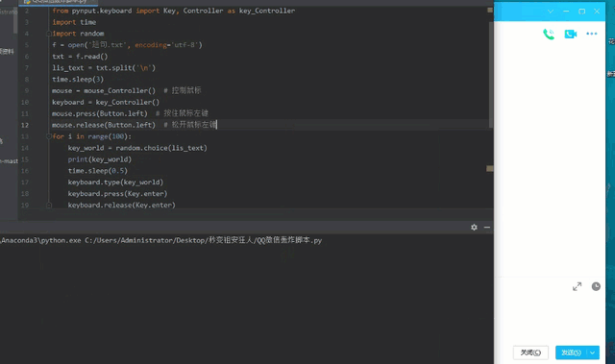
Task: Click the inspection indicator at editor top-right
Action: [490, 10]
